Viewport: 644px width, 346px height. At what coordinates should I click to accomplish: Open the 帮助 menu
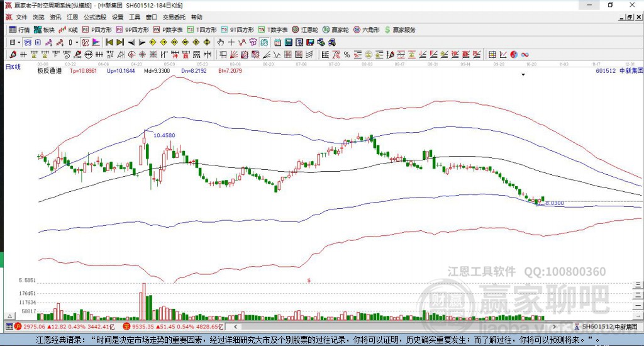coord(196,17)
